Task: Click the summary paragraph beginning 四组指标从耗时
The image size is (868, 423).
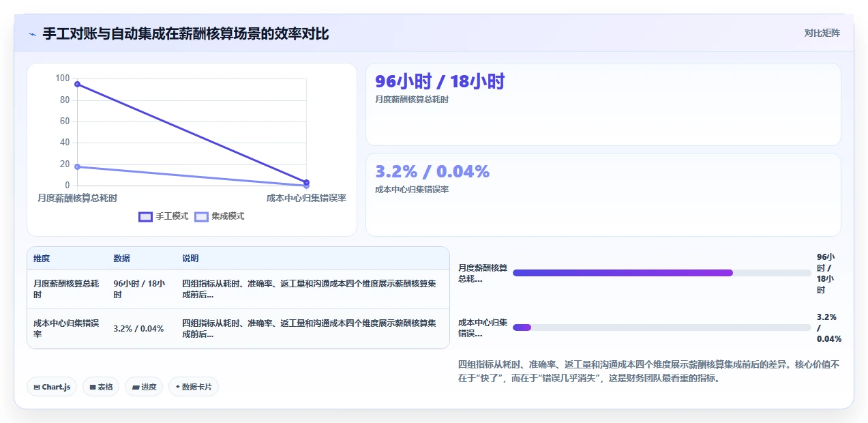Action: click(649, 371)
